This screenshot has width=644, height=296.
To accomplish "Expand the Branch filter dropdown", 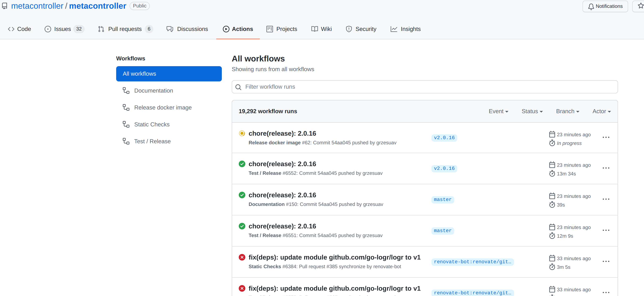I will tap(567, 111).
